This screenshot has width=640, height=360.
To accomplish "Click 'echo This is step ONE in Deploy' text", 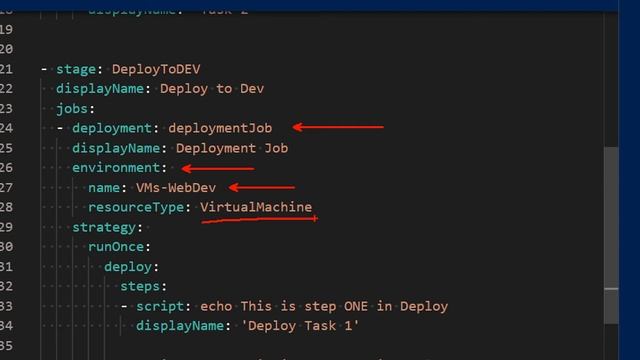I will click(x=324, y=306).
